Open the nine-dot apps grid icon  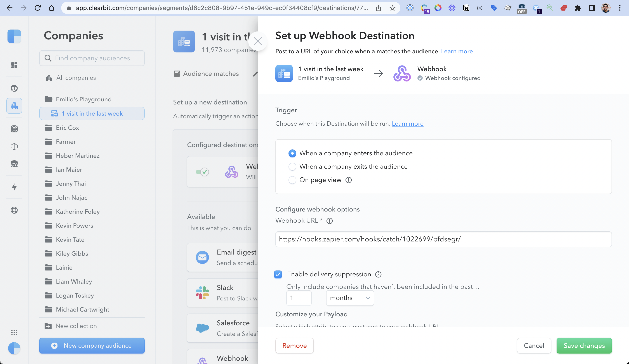pyautogui.click(x=14, y=332)
